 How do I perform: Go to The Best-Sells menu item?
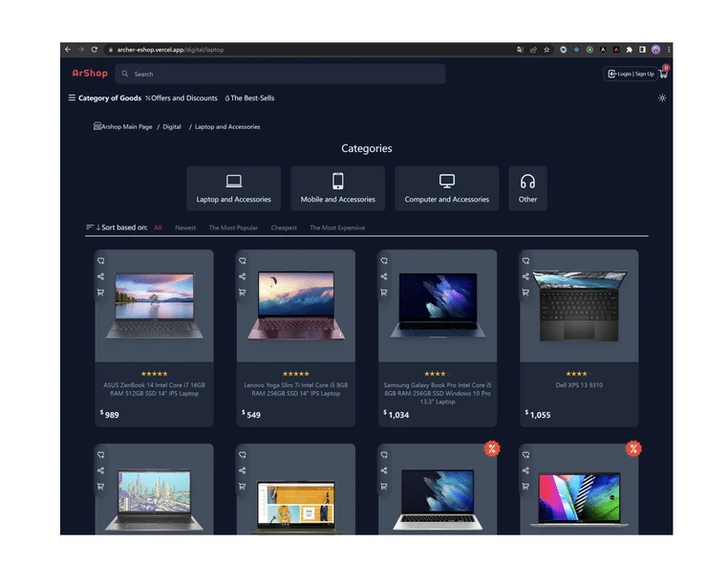pos(249,98)
